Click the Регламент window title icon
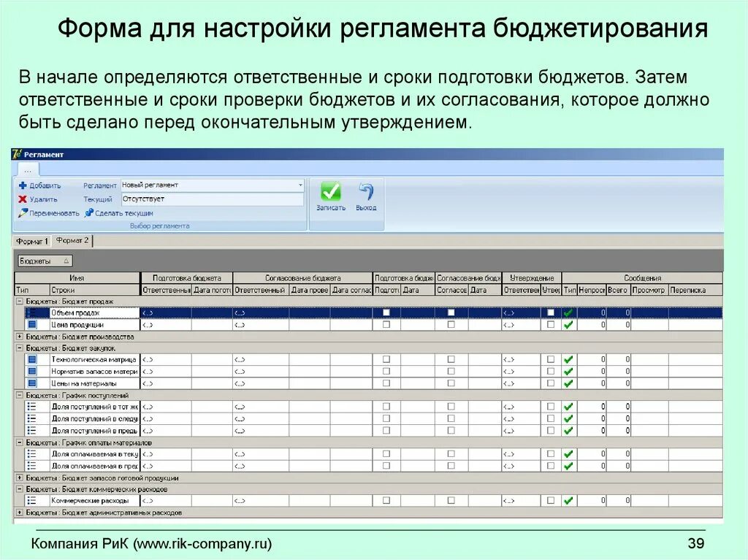748x560 pixels. tap(18, 154)
